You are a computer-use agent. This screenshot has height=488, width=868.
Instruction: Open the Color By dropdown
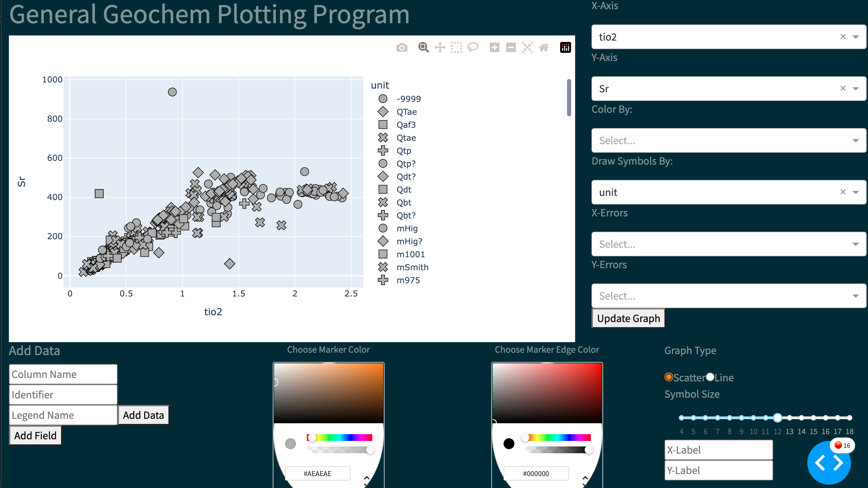point(729,140)
